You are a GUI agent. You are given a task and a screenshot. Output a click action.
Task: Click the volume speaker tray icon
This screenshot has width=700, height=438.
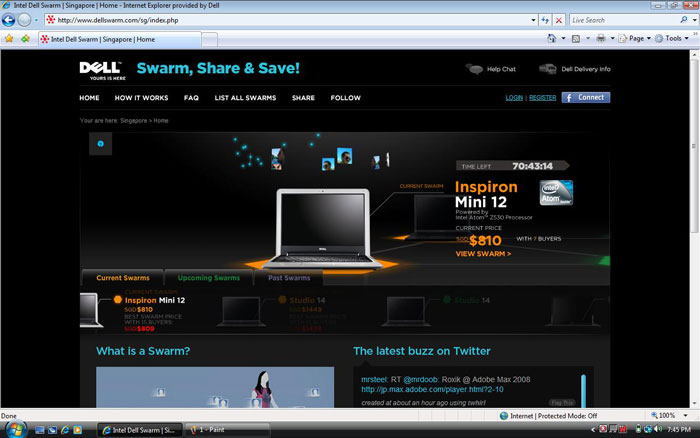pyautogui.click(x=658, y=429)
